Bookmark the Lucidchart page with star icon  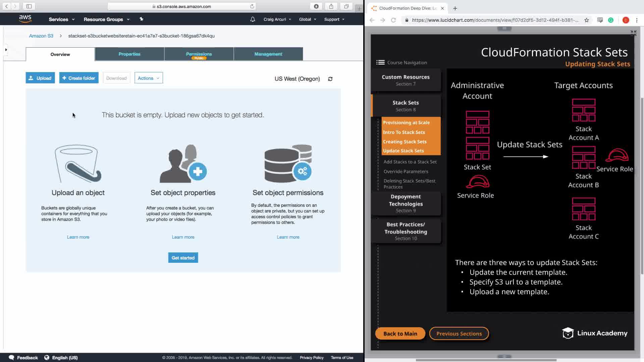pyautogui.click(x=586, y=20)
